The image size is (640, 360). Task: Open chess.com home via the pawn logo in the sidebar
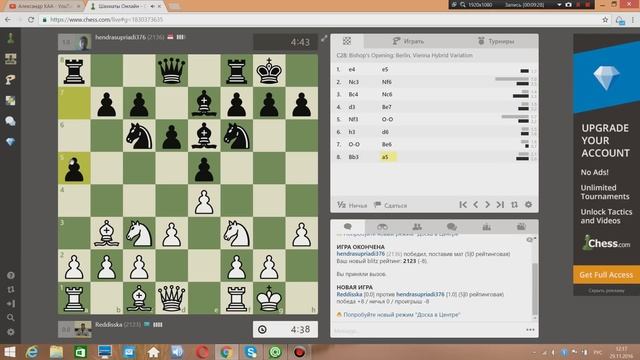[x=11, y=38]
